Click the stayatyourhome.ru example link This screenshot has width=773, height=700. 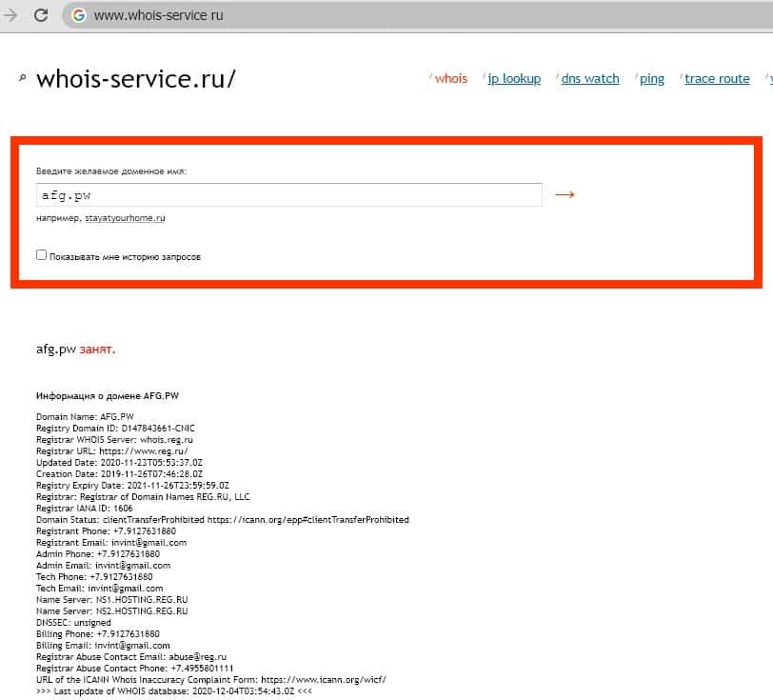pos(126,218)
